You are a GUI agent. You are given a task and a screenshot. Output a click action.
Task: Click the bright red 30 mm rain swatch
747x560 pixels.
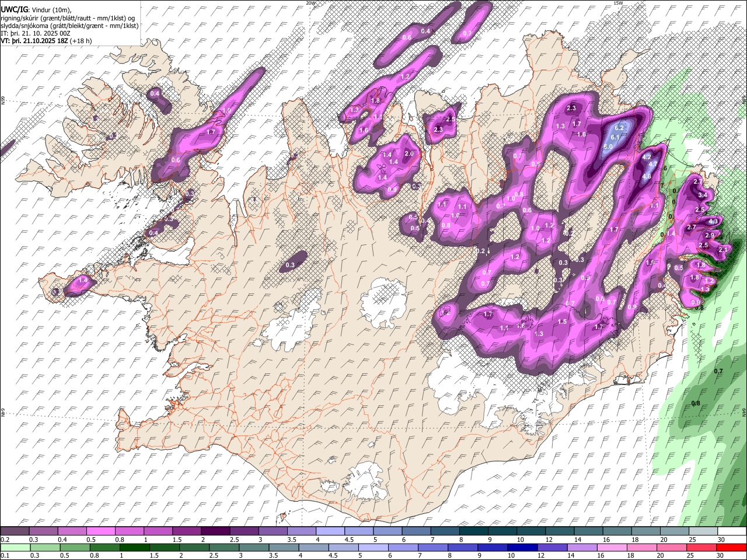[x=731, y=547]
